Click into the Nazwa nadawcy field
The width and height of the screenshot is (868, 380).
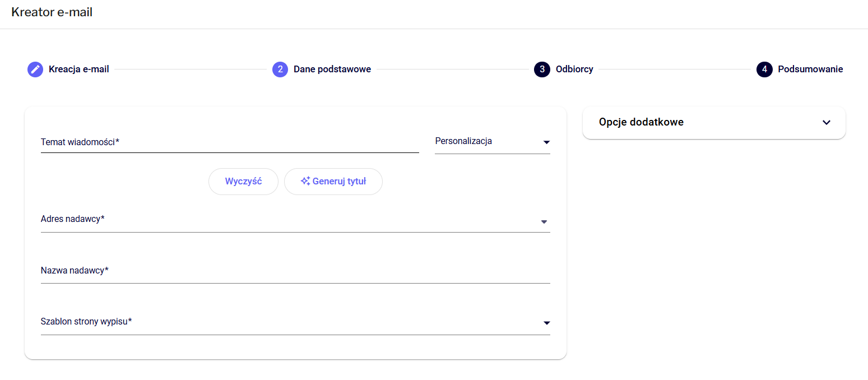[295, 271]
